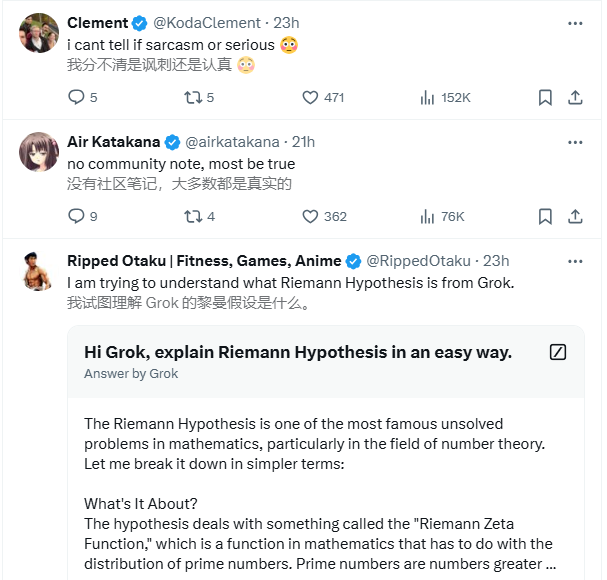This screenshot has width=607, height=580.
Task: Reply to Air Katakana's tweet
Action: (76, 216)
